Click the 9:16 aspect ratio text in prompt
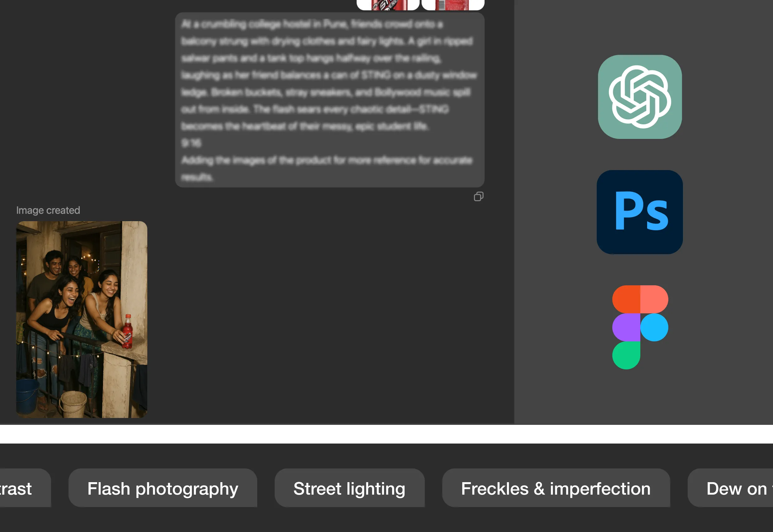Image resolution: width=773 pixels, height=532 pixels. [191, 143]
